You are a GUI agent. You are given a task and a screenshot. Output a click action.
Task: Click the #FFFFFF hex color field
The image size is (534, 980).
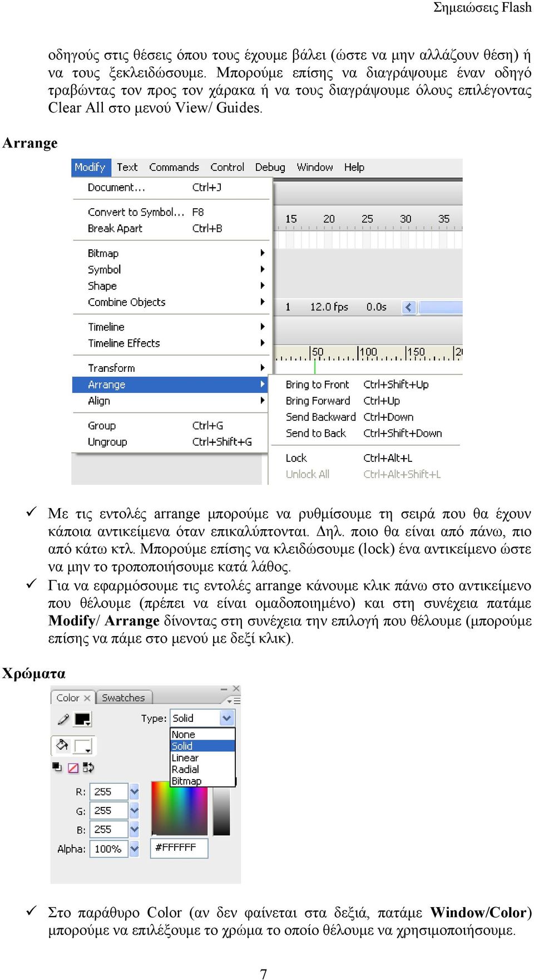click(x=179, y=848)
